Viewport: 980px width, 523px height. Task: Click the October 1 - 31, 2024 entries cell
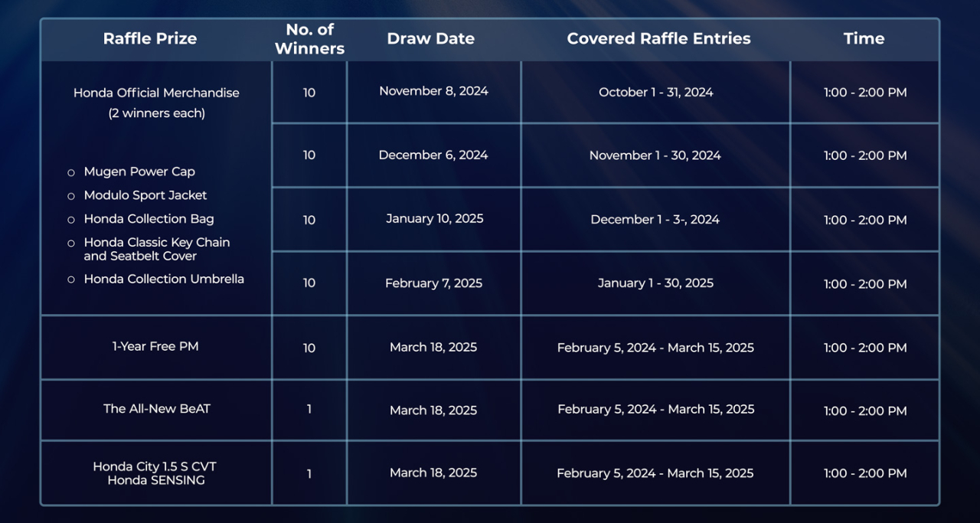tap(655, 92)
